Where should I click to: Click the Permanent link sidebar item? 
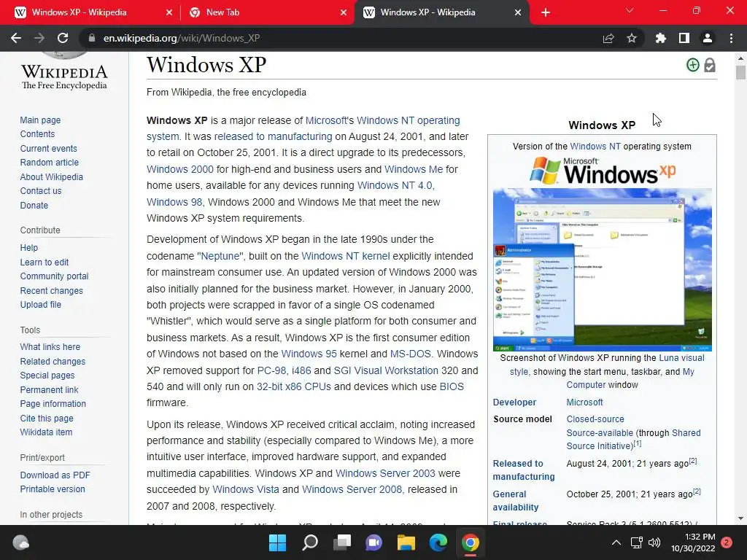[49, 389]
